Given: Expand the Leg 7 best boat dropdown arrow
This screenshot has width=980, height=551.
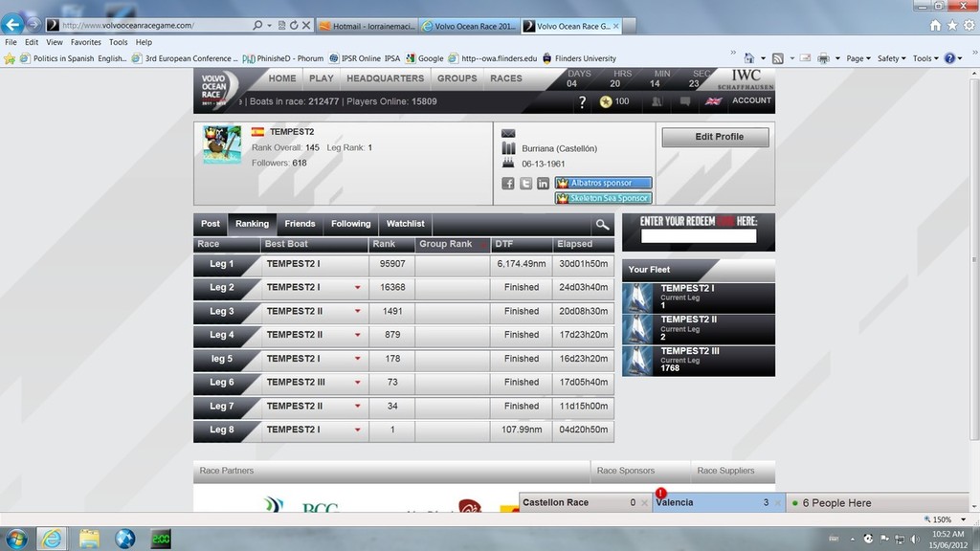Looking at the screenshot, I should tap(358, 406).
